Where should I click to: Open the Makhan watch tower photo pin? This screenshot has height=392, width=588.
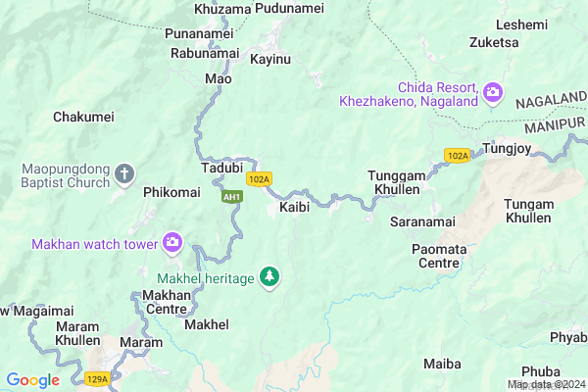click(x=172, y=243)
